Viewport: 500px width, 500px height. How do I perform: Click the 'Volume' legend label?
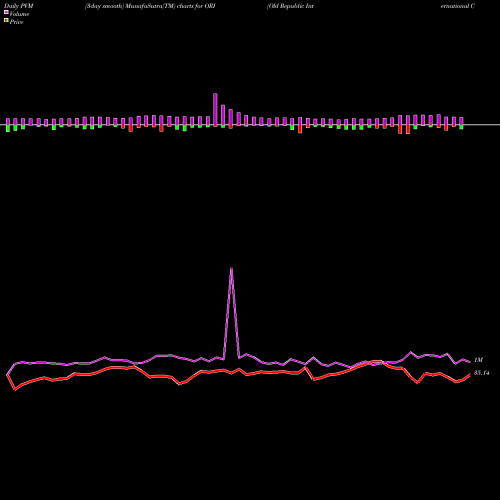click(x=19, y=14)
